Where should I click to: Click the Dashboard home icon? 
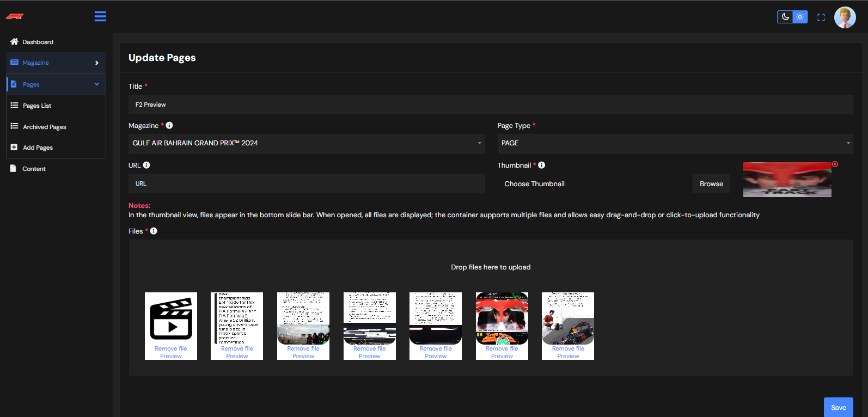14,41
